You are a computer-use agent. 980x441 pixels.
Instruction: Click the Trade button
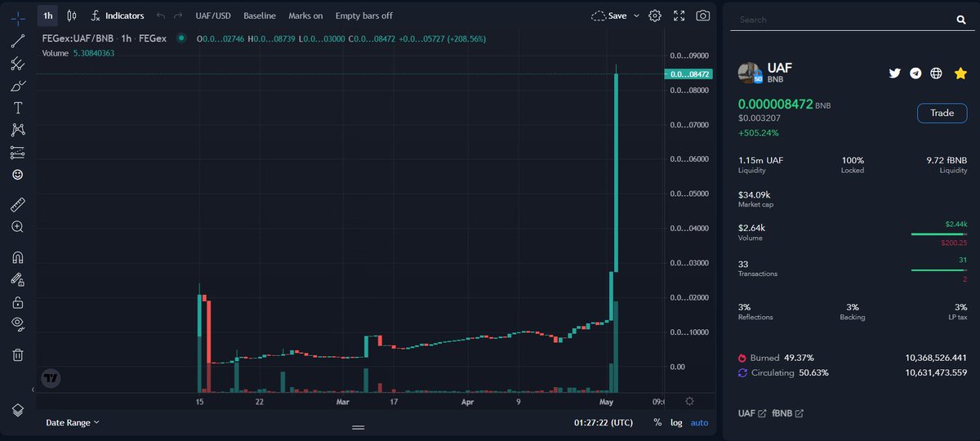[942, 113]
